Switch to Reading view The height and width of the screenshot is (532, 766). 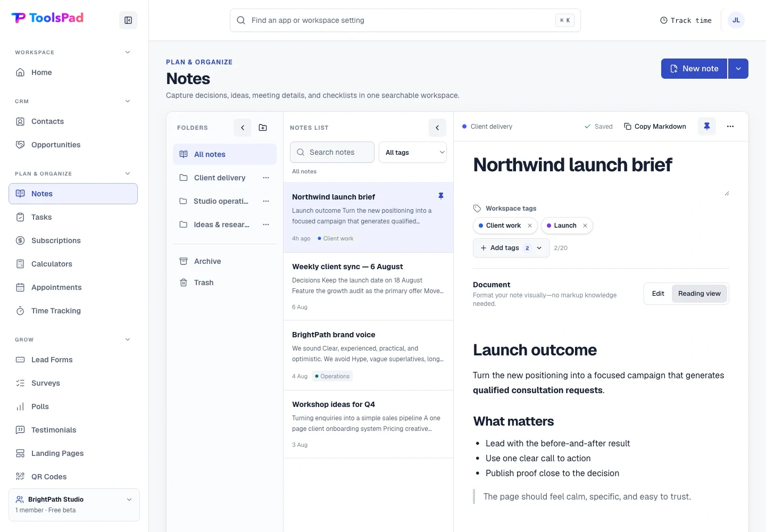[699, 294]
